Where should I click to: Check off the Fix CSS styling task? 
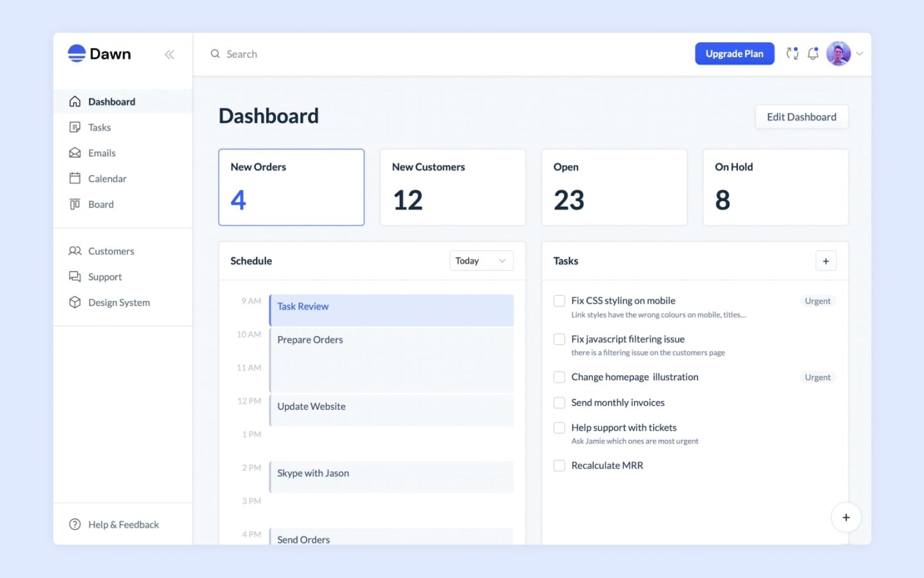pyautogui.click(x=559, y=301)
